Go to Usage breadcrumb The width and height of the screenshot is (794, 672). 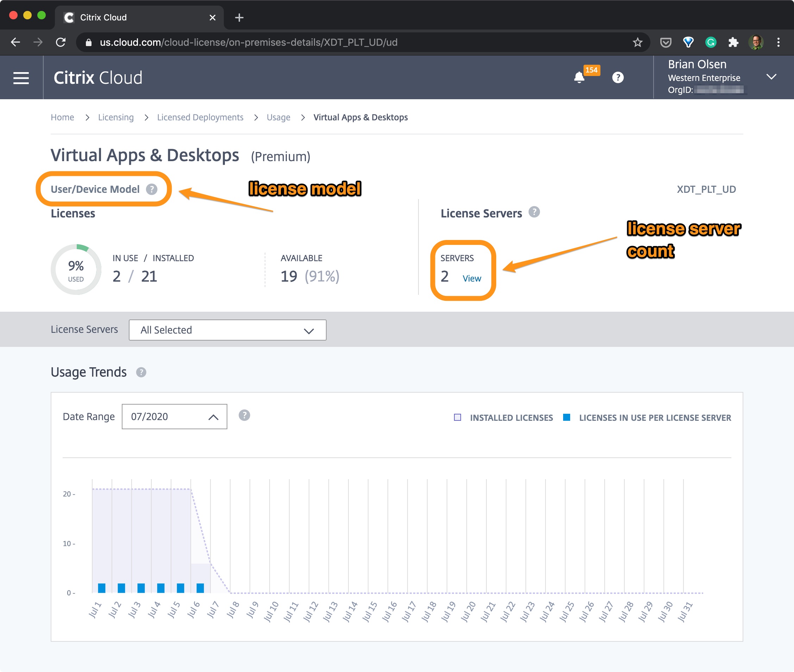tap(278, 117)
